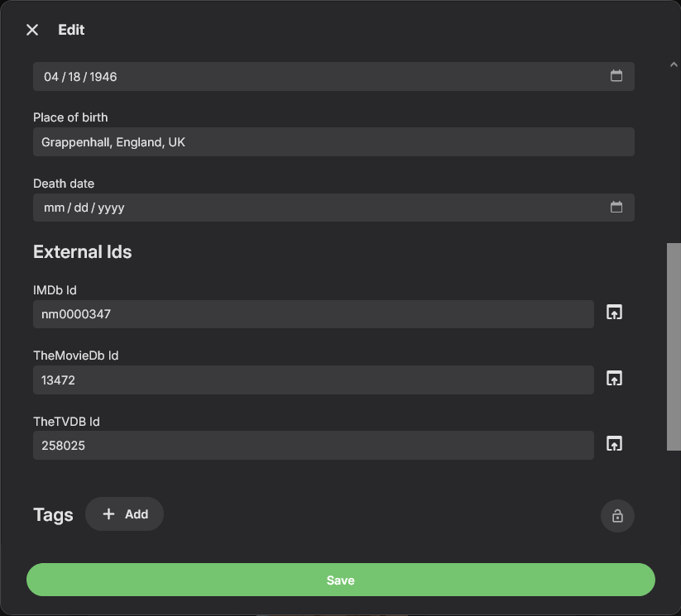This screenshot has height=616, width=681.
Task: Focus the IMDb Id text field
Action: pos(313,314)
